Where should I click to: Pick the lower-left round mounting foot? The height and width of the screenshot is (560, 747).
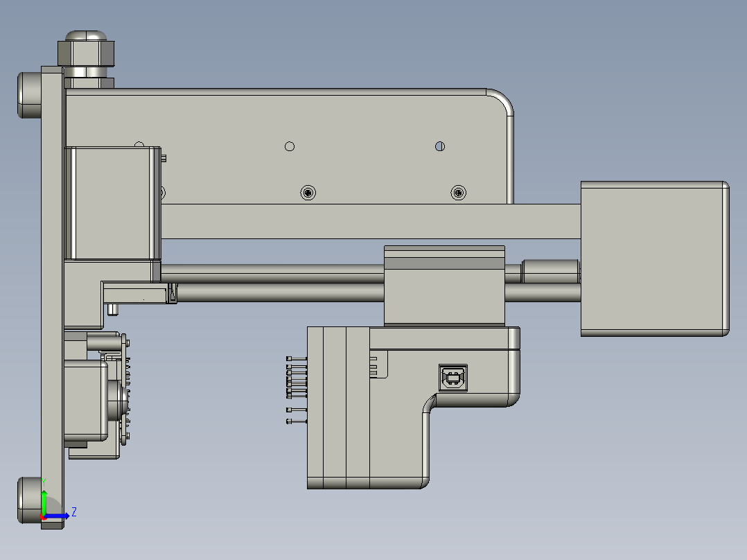pyautogui.click(x=28, y=499)
